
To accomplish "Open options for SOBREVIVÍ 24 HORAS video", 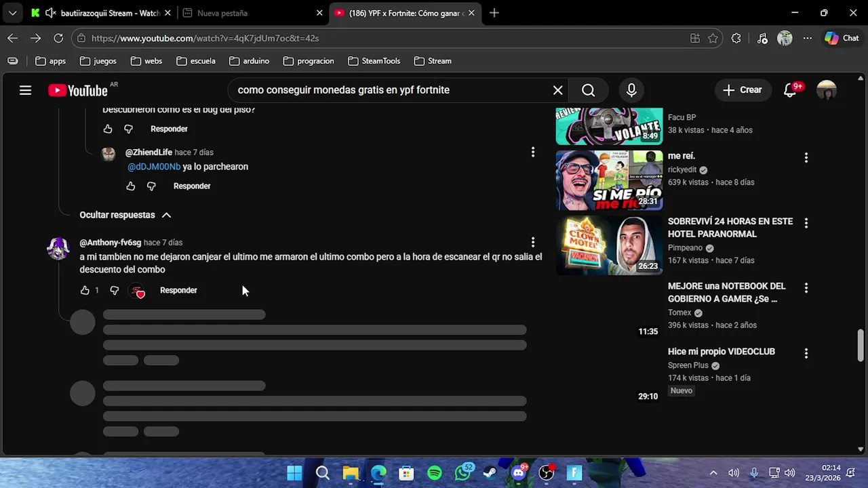I will 806,222.
